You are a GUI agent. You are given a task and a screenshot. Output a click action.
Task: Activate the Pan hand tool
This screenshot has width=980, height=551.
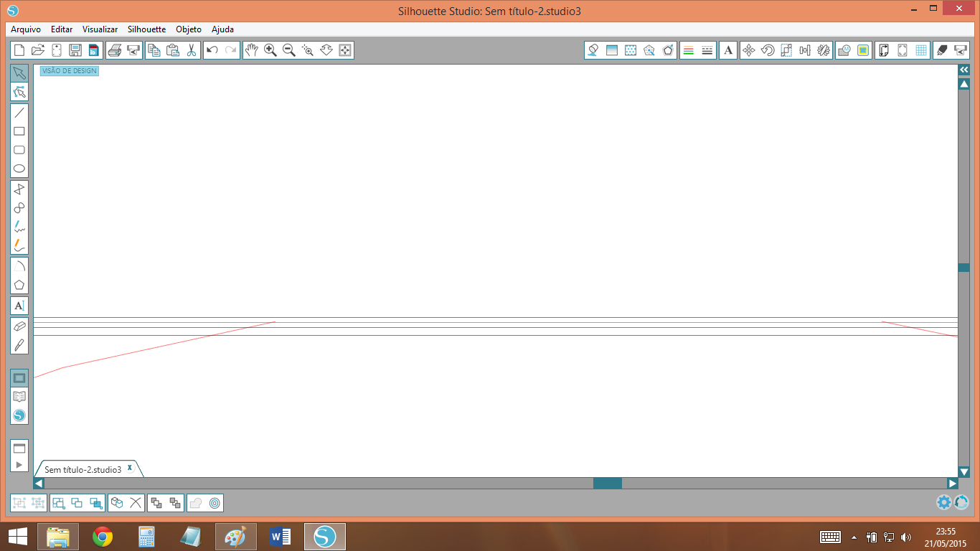[x=252, y=50]
